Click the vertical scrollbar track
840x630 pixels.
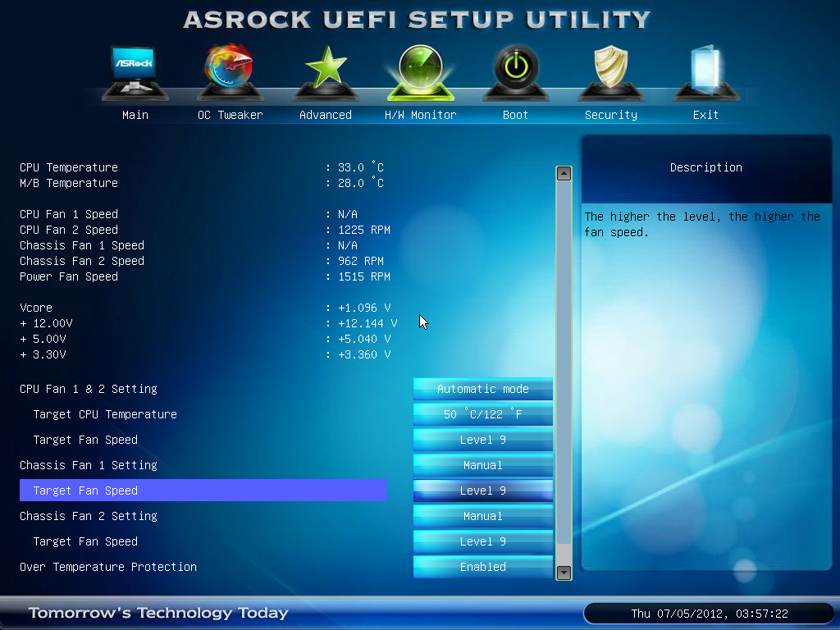point(564,373)
